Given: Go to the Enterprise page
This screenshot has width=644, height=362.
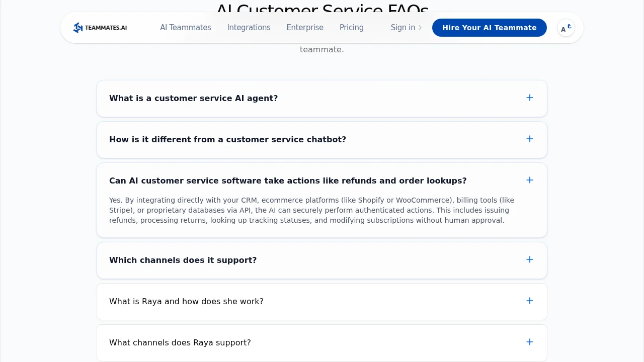Looking at the screenshot, I should 305,28.
